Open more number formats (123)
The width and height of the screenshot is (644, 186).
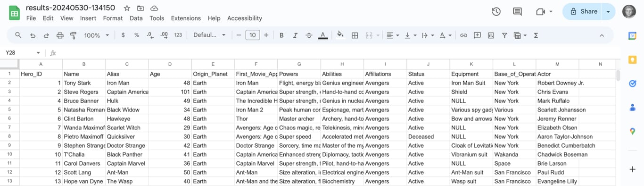(178, 35)
